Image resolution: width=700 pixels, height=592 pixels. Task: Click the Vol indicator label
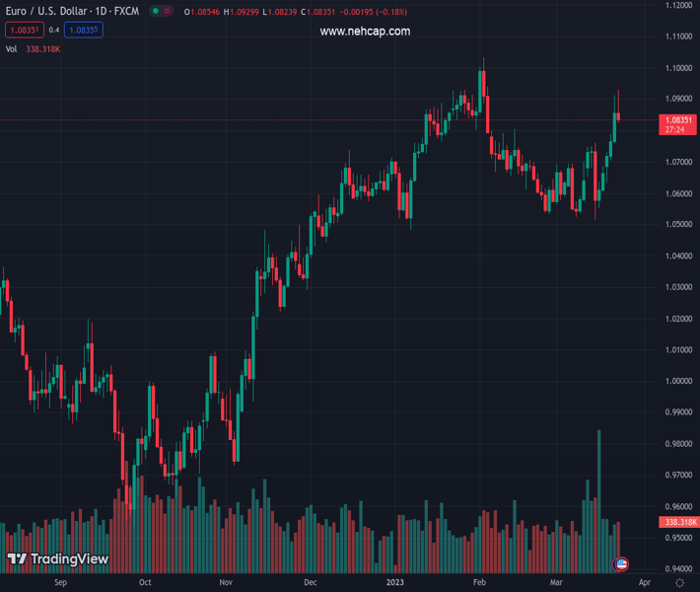coord(12,48)
